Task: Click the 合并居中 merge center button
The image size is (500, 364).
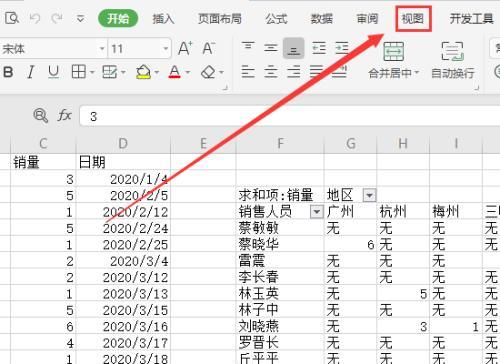Action: pos(394,60)
